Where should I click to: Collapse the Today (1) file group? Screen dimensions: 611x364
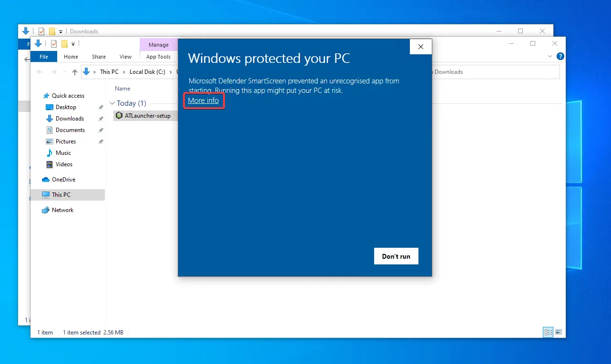coord(112,103)
